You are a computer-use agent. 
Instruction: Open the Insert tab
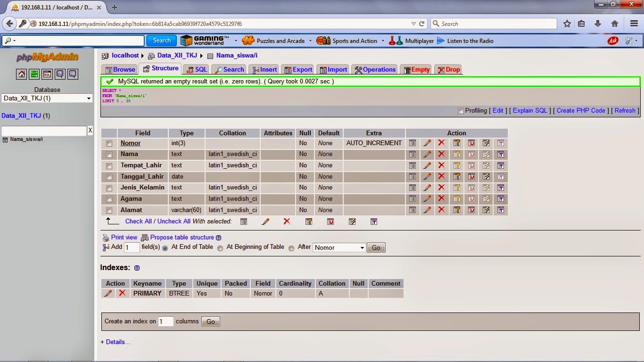tap(264, 69)
